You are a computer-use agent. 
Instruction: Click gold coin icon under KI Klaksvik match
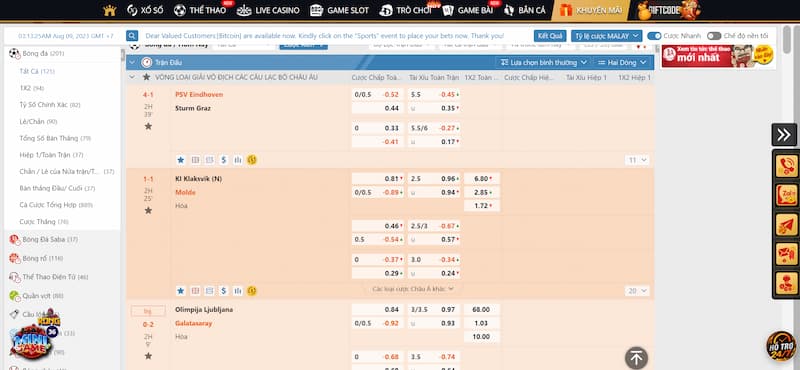(252, 291)
